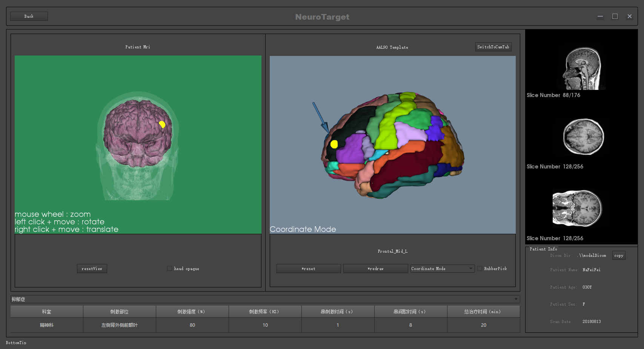Expand the 抑郁症 disease dropdown
This screenshot has height=349, width=644.
click(x=265, y=299)
